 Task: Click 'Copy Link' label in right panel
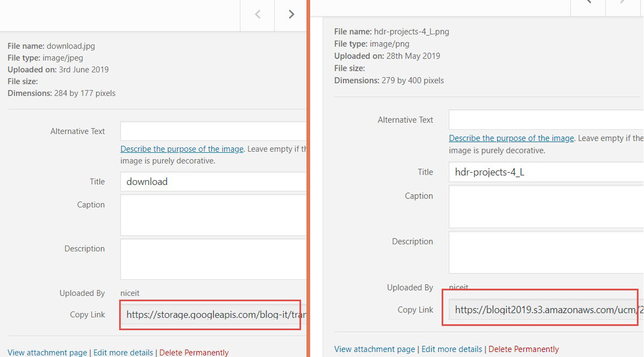coord(415,310)
